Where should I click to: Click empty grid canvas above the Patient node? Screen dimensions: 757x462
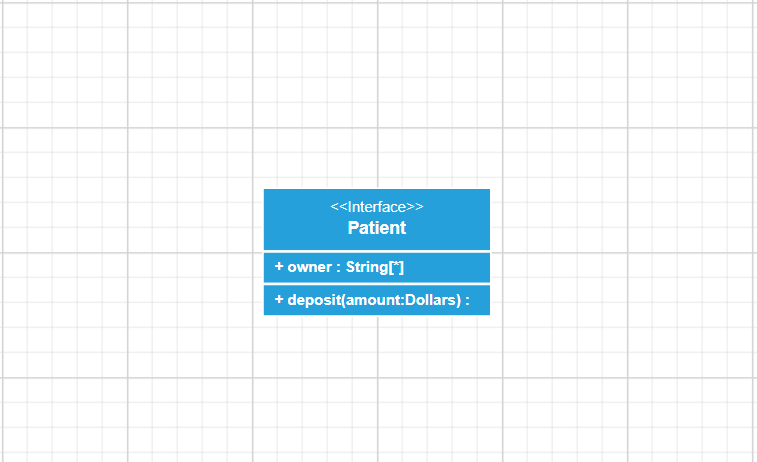377,100
